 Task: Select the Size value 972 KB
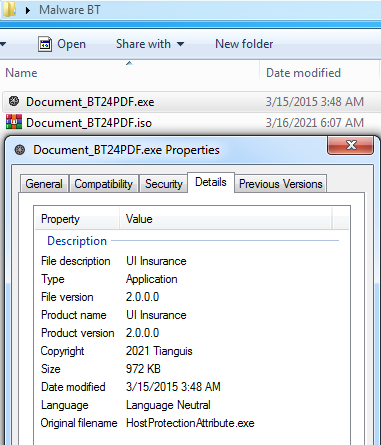point(143,369)
